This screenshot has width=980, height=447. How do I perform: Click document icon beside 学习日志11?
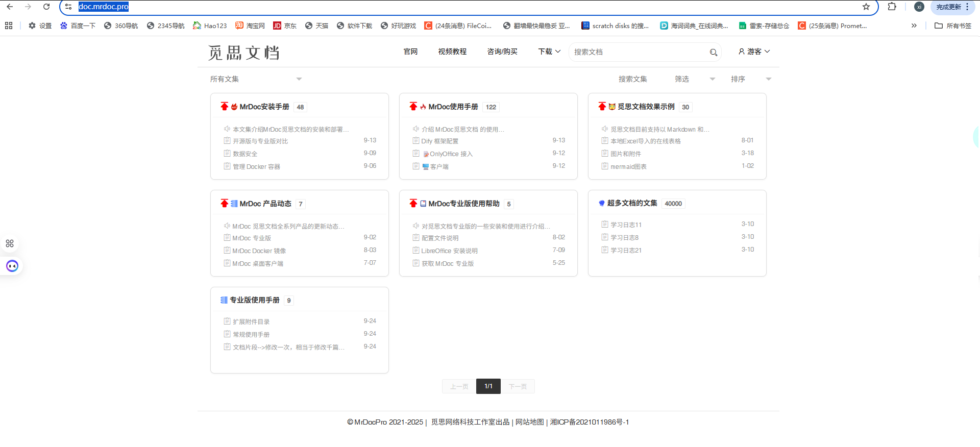click(605, 224)
